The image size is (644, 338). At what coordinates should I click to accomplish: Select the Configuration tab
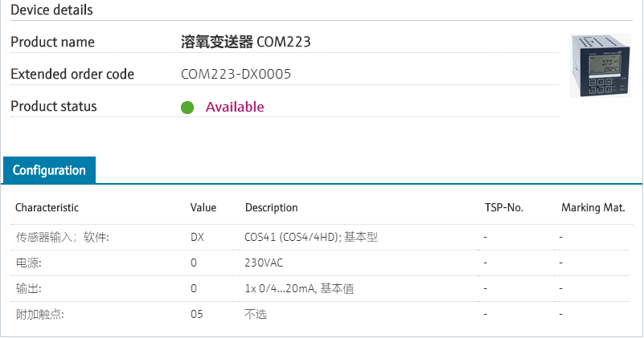click(x=49, y=170)
